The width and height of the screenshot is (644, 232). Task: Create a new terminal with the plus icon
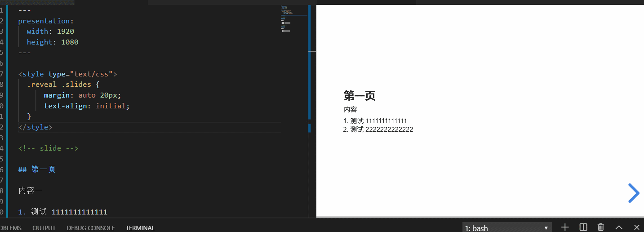tap(565, 228)
